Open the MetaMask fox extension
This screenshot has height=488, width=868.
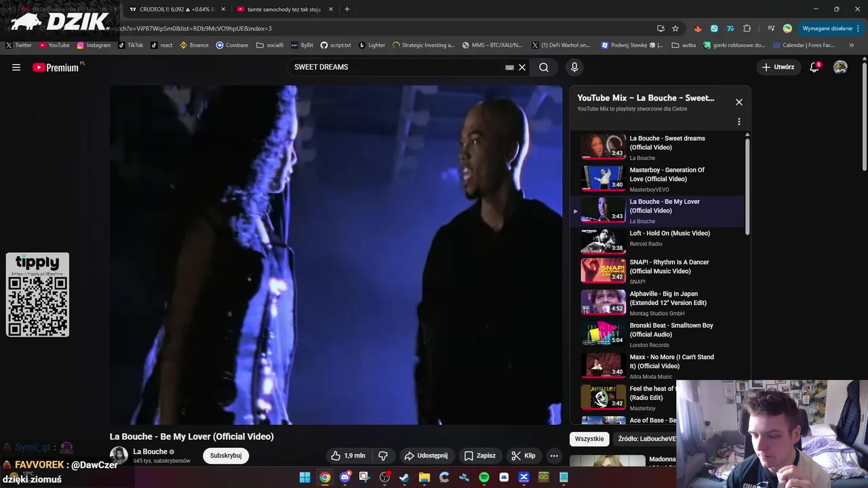click(x=698, y=28)
